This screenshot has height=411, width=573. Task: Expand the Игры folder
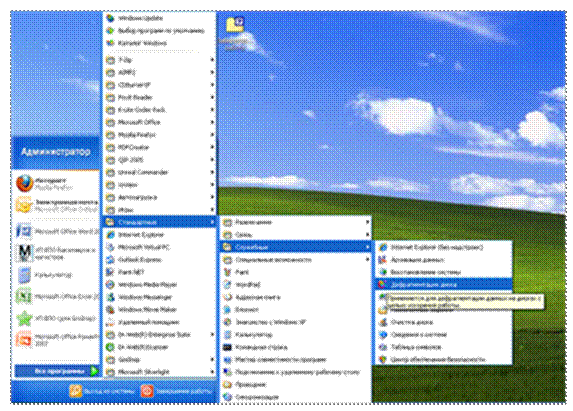[x=159, y=210]
